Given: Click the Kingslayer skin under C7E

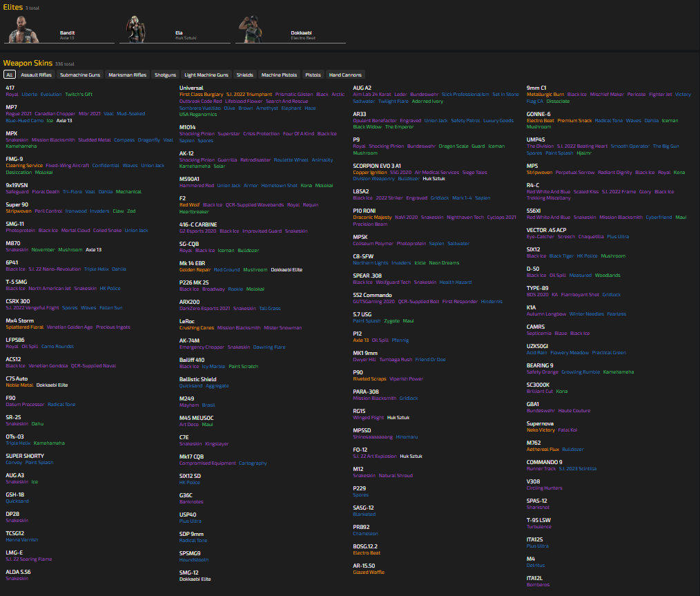Looking at the screenshot, I should 217,443.
